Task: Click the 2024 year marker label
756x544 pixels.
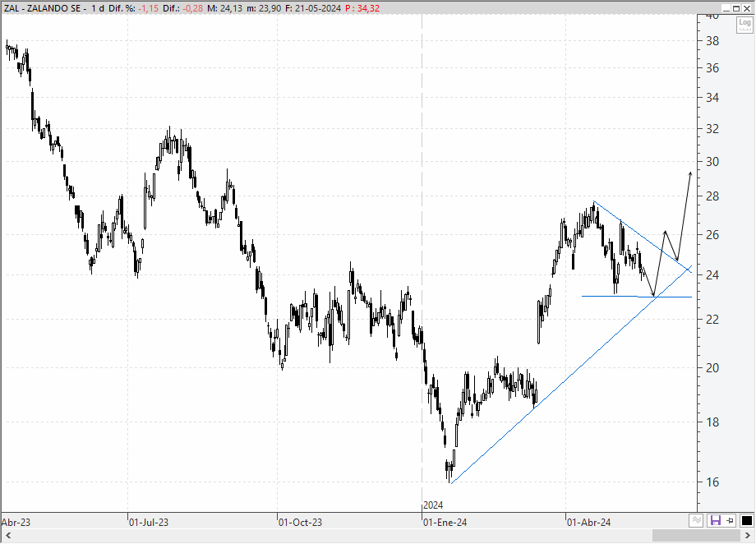Action: pyautogui.click(x=433, y=505)
